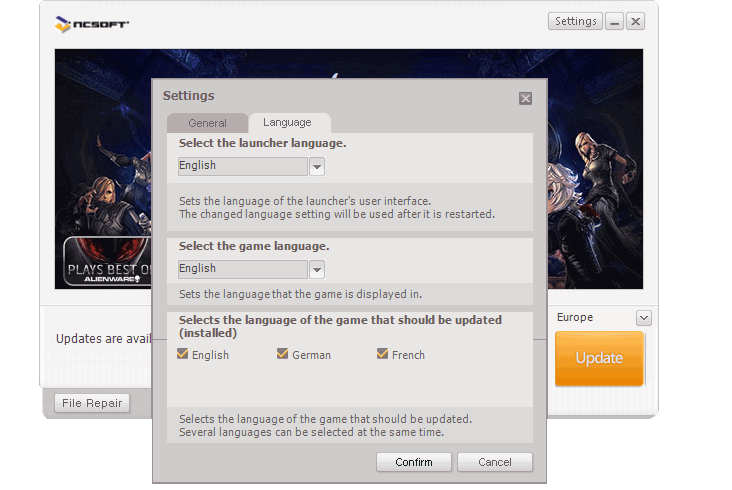Viewport: 732px width, 490px height.
Task: Click the orange Update button
Action: [599, 358]
